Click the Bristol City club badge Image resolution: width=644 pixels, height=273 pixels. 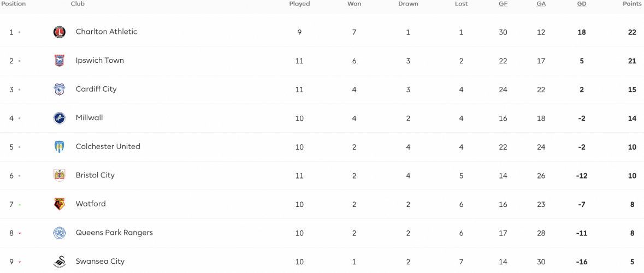pos(60,175)
